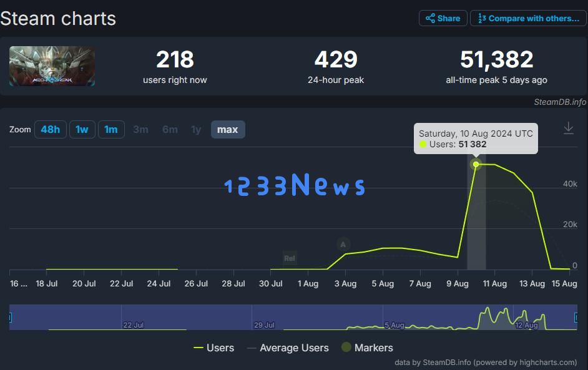This screenshot has height=370, width=588.
Task: Open SteamDB.info credit link above the chart
Action: 560,102
